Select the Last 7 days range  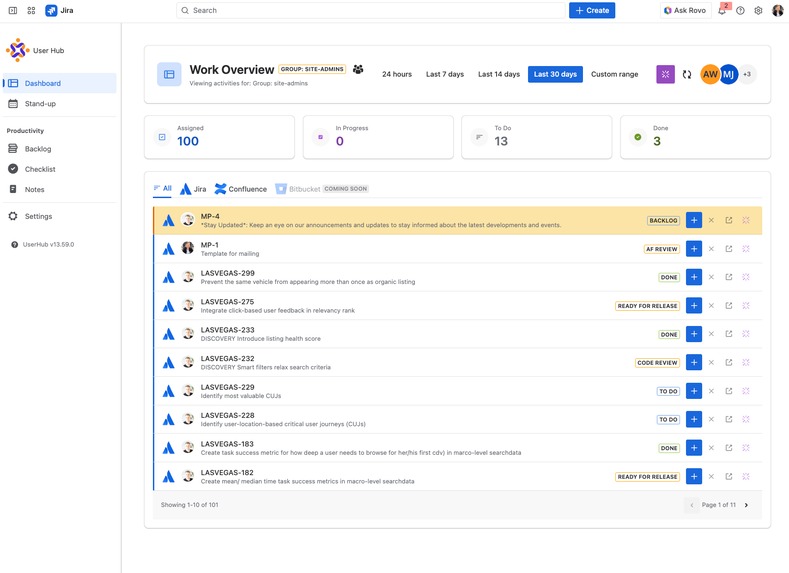(445, 74)
